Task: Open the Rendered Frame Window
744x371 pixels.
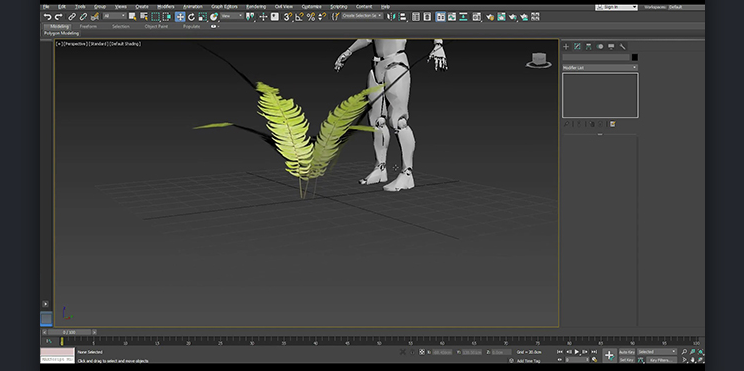Action: pos(501,17)
